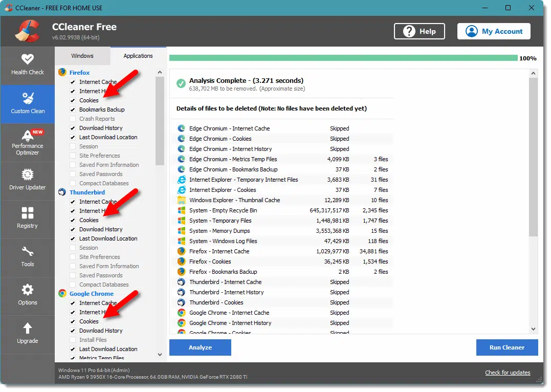551x392 pixels.
Task: Open Custom Clean in sidebar
Action: (x=28, y=104)
